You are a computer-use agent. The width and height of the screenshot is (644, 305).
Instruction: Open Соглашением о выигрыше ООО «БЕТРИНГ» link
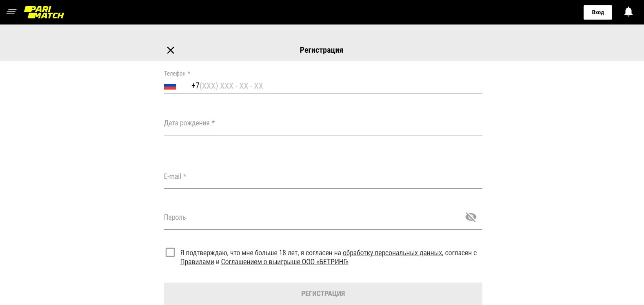[285, 262]
